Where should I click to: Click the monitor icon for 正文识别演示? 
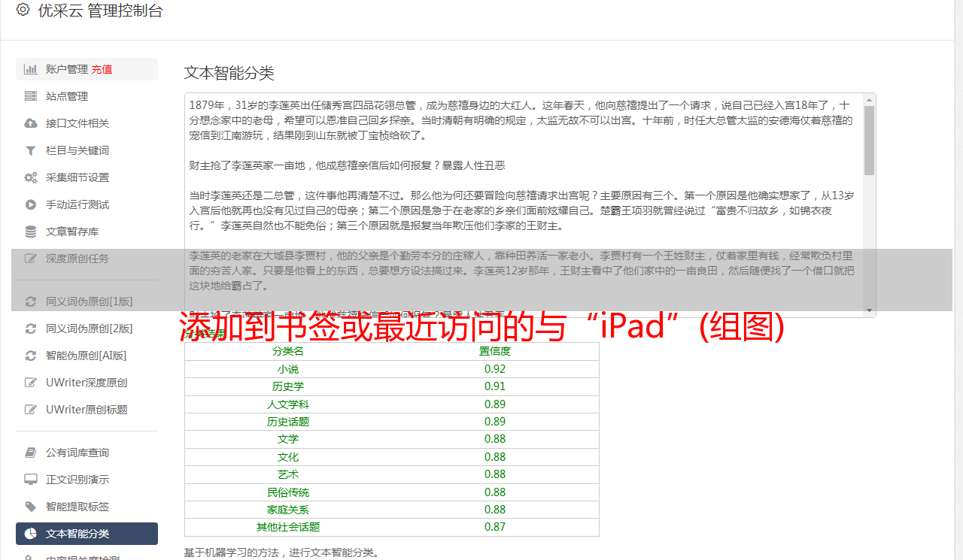point(31,480)
